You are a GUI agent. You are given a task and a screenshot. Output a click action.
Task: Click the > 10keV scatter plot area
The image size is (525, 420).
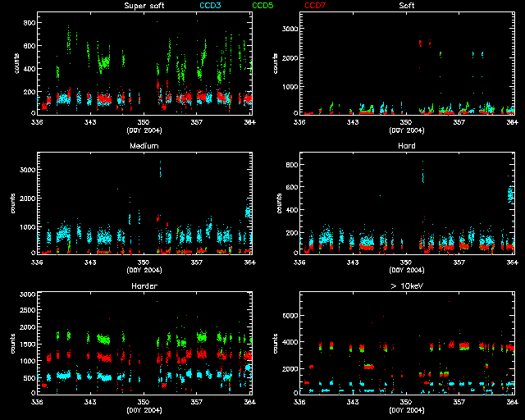point(407,344)
